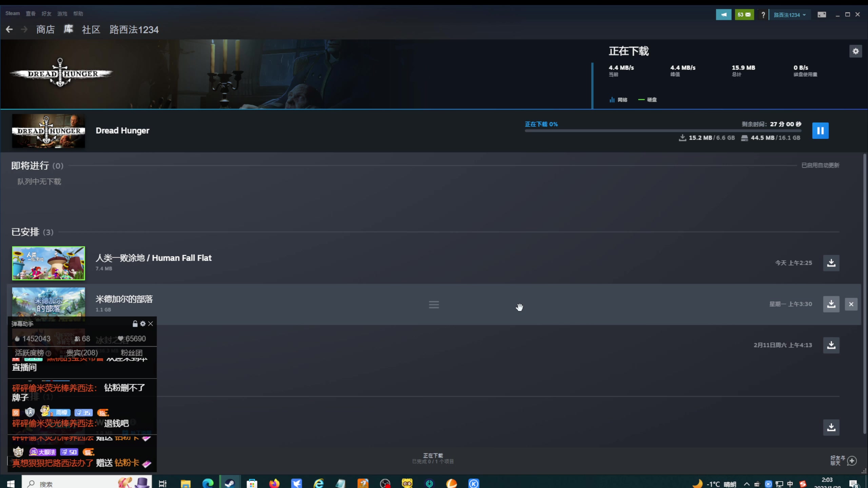Select the 粉丝团 tab
Viewport: 868px width, 488px height.
pos(132,353)
